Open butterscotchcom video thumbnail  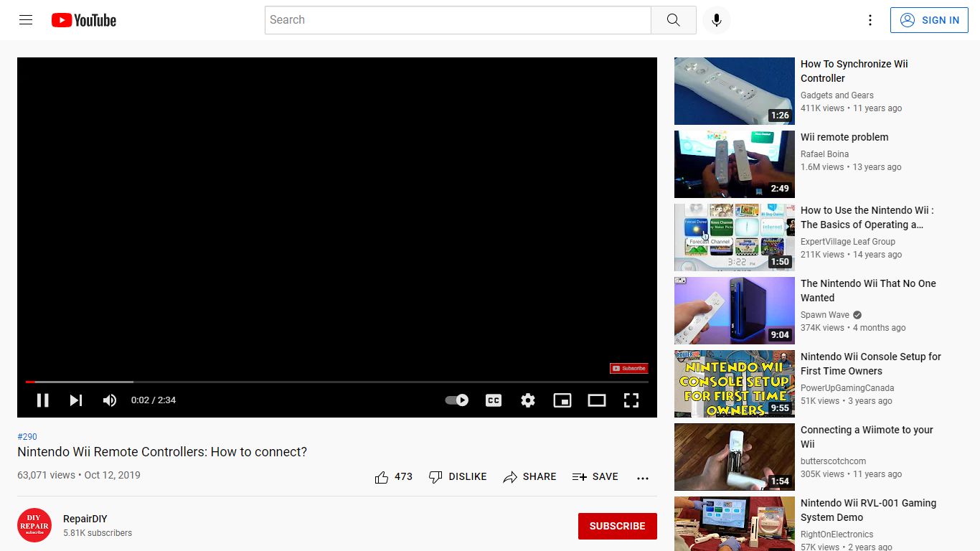[735, 457]
